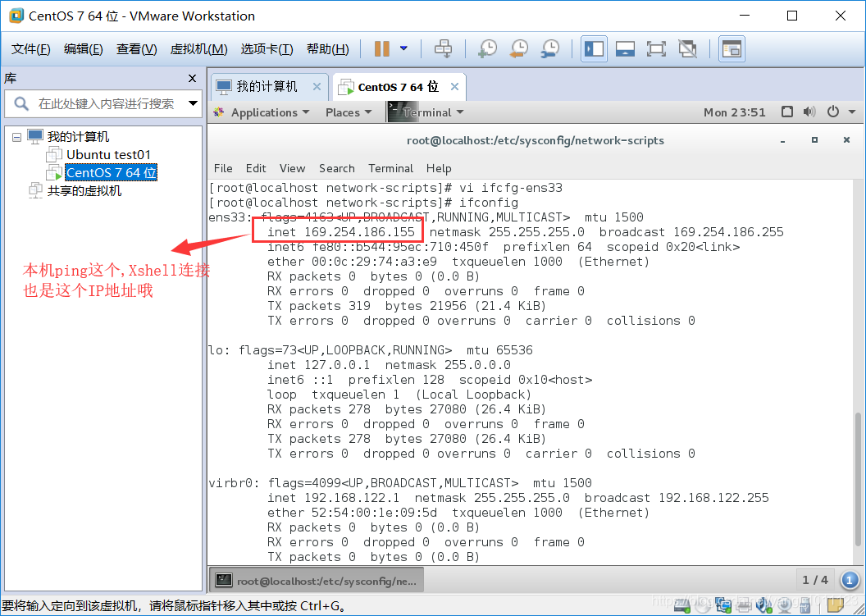Open the terminal's Terminal menu
The height and width of the screenshot is (616, 866).
tap(391, 168)
